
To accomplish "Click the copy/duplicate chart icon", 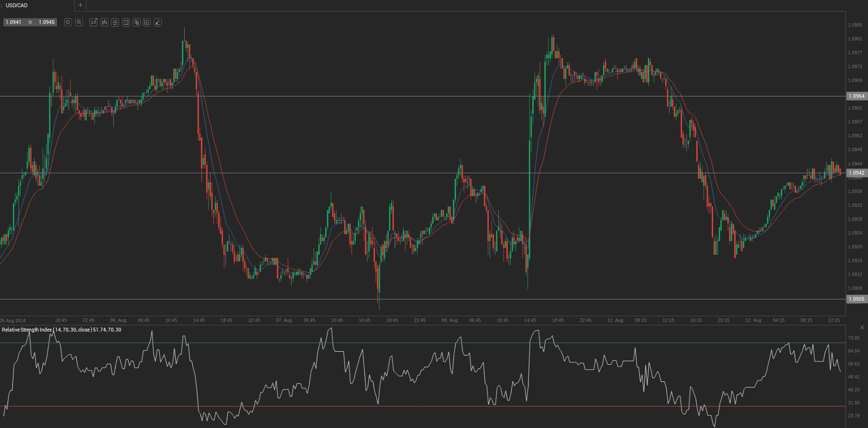I will pyautogui.click(x=137, y=23).
